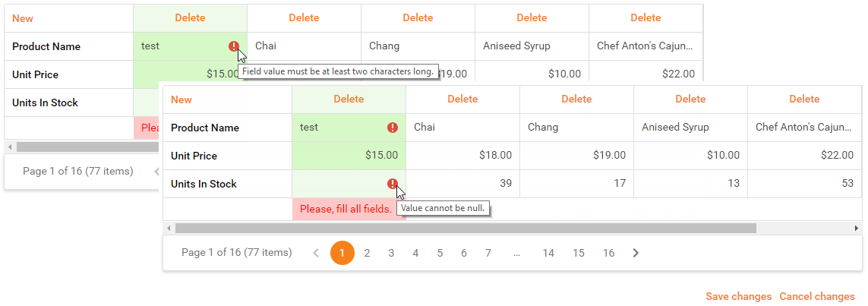The image size is (868, 306).
Task: Delete the Chai column in back grid
Action: coord(304,17)
